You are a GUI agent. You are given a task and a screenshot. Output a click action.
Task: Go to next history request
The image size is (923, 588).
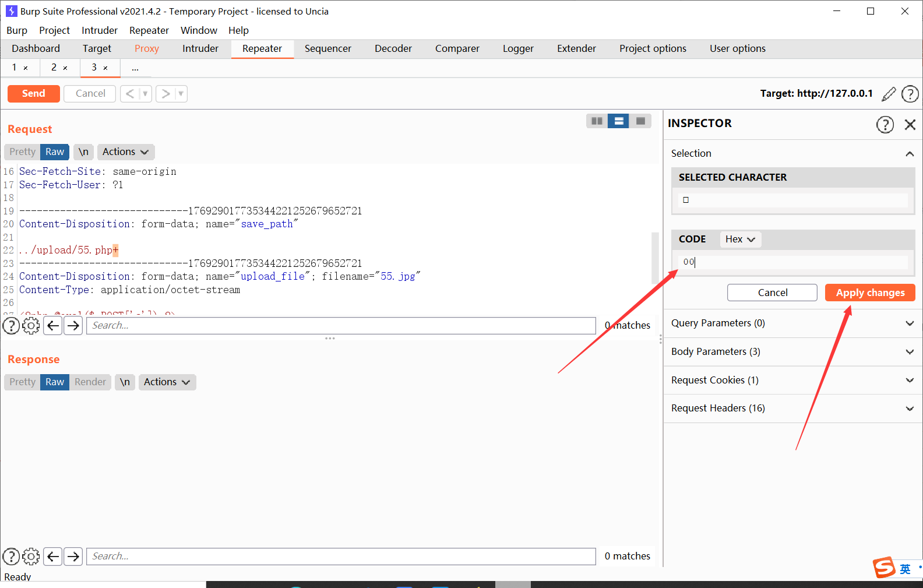click(166, 93)
